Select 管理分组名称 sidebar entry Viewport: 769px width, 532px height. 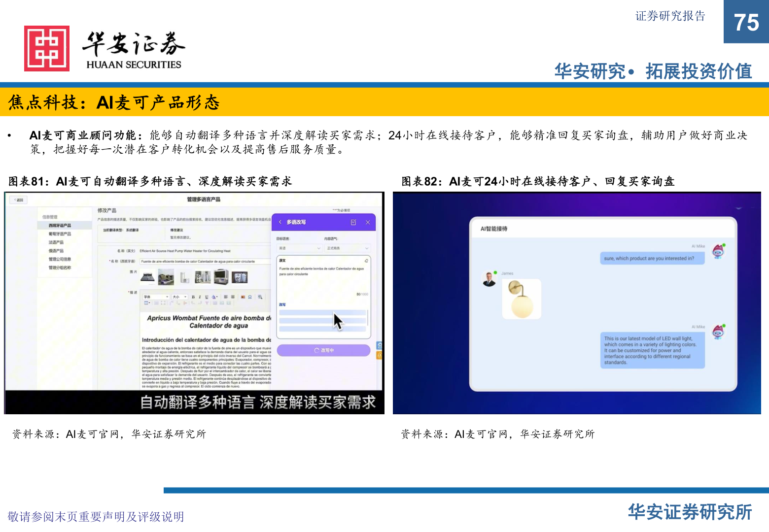point(60,267)
